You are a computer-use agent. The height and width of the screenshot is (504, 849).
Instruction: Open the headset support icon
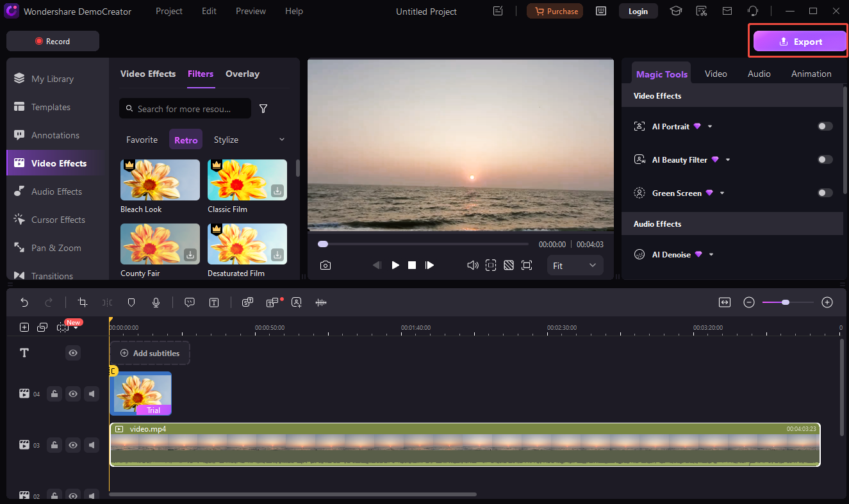(x=753, y=11)
